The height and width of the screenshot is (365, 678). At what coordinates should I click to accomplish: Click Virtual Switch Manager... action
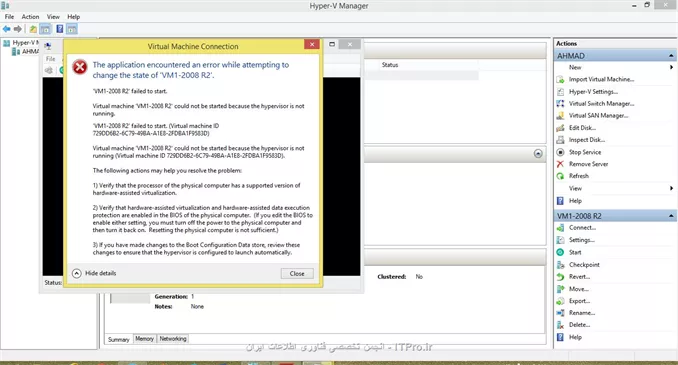pyautogui.click(x=601, y=104)
